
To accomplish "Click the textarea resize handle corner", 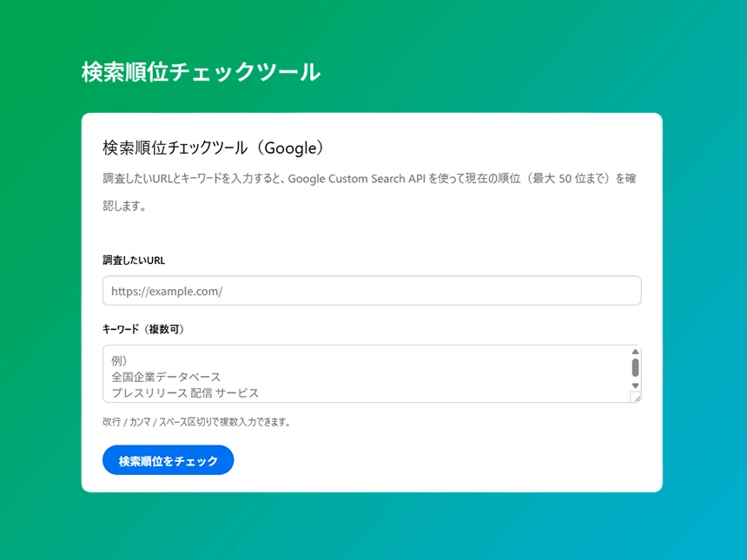I will click(638, 400).
